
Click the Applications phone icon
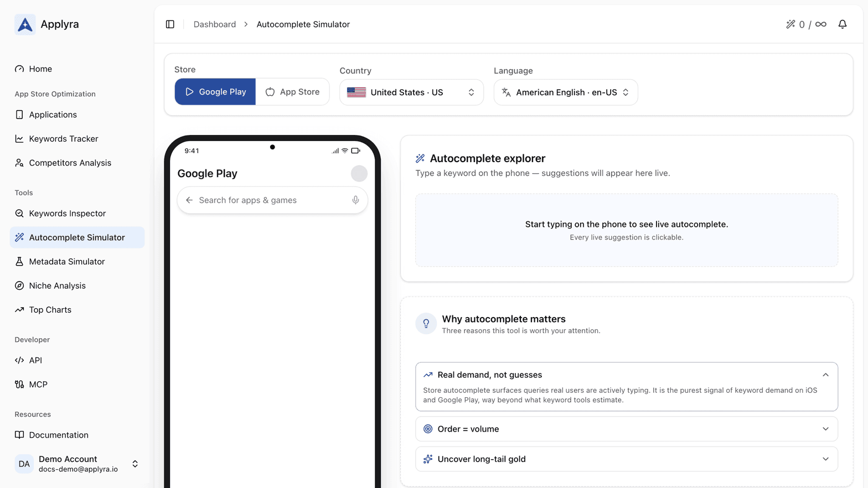click(x=19, y=115)
